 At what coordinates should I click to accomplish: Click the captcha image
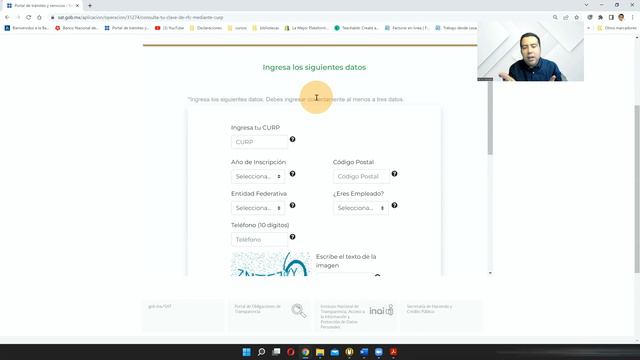270,264
